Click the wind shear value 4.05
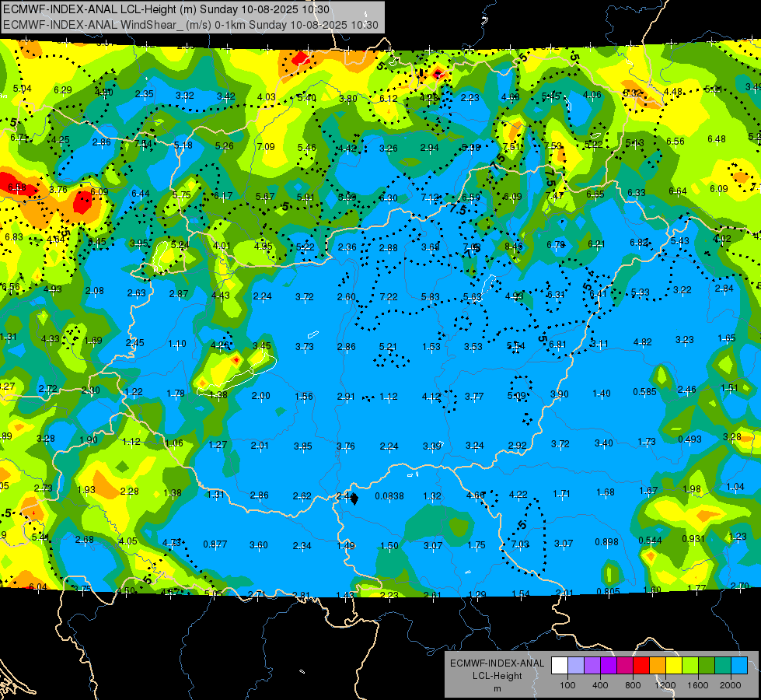Image resolution: width=761 pixels, height=700 pixels. tap(128, 541)
